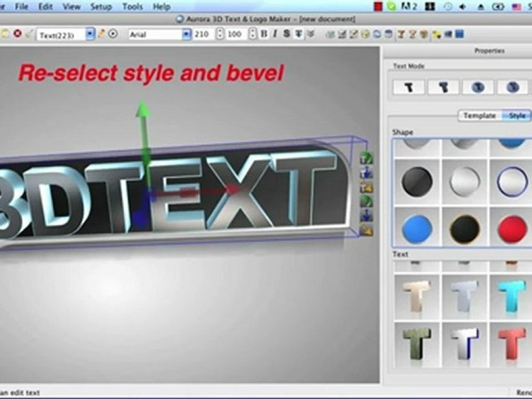Toggle the strikethrough T toolbar button
This screenshot has width=532, height=399.
299,34
